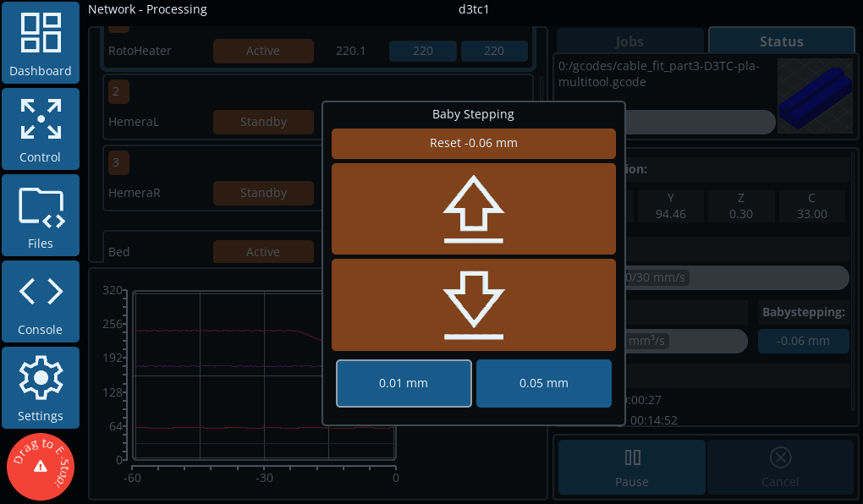Screen dimensions: 863x504
Task: Open the Files browser
Action: tap(41, 216)
